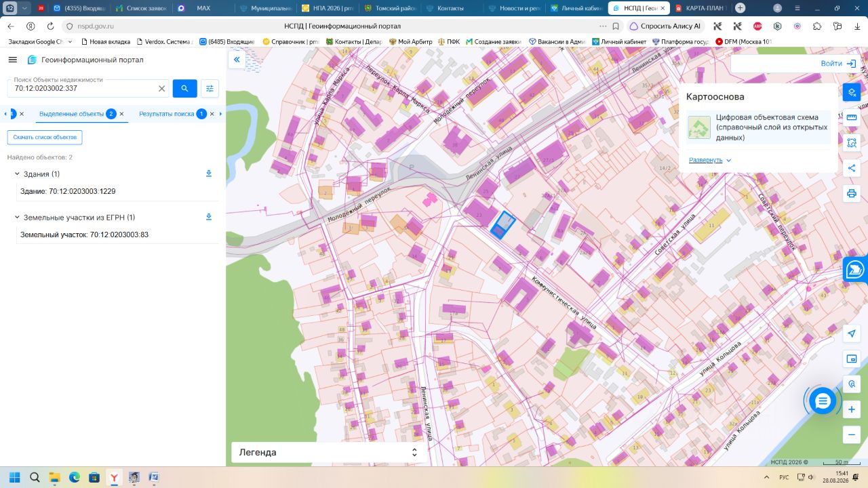Image resolution: width=868 pixels, height=488 pixels.
Task: Click the Войти login button
Action: click(x=837, y=64)
